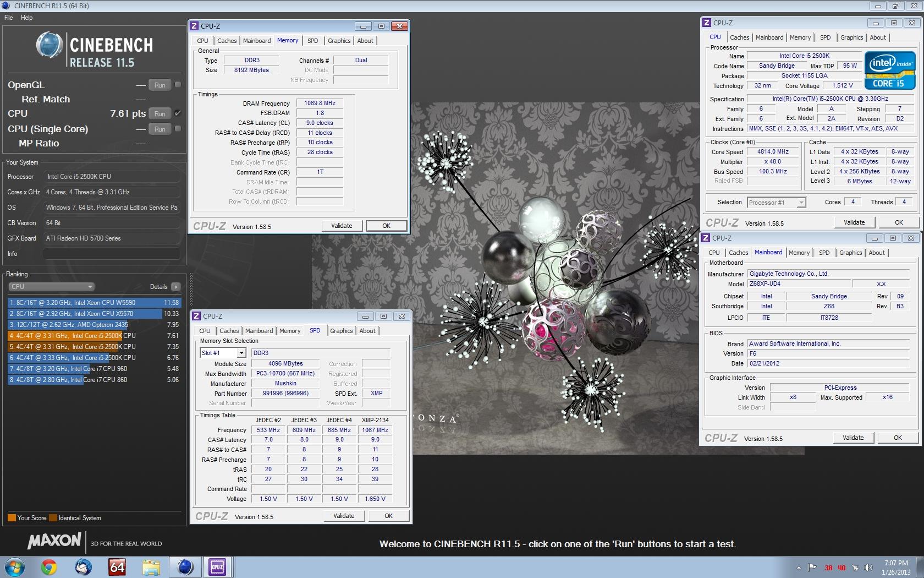Click the Show desktop button
The image size is (924, 578).
pos(920,567)
